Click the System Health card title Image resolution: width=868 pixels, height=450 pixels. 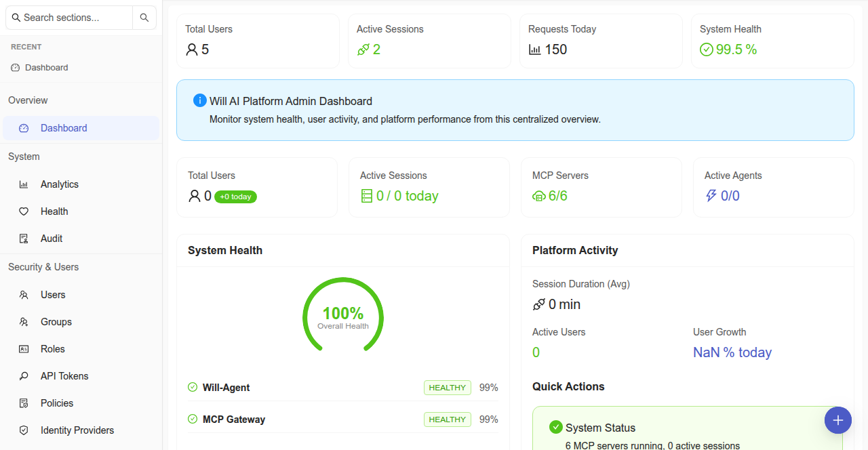click(225, 250)
